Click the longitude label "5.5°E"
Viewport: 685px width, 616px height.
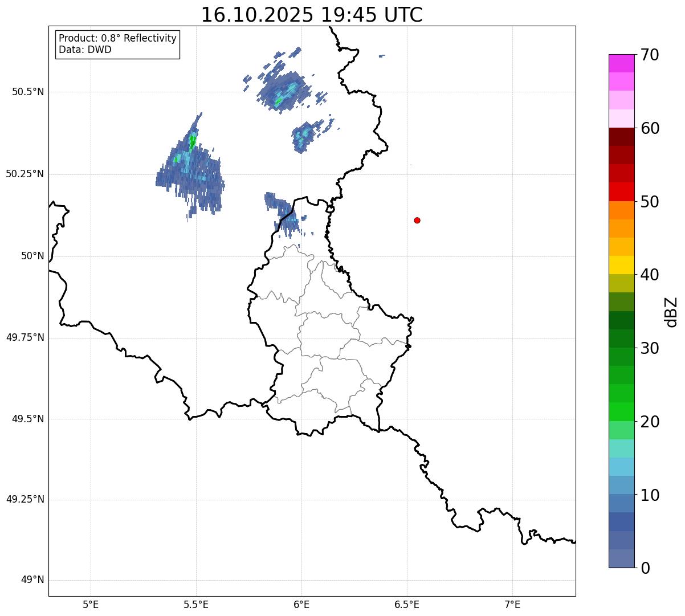tap(196, 605)
